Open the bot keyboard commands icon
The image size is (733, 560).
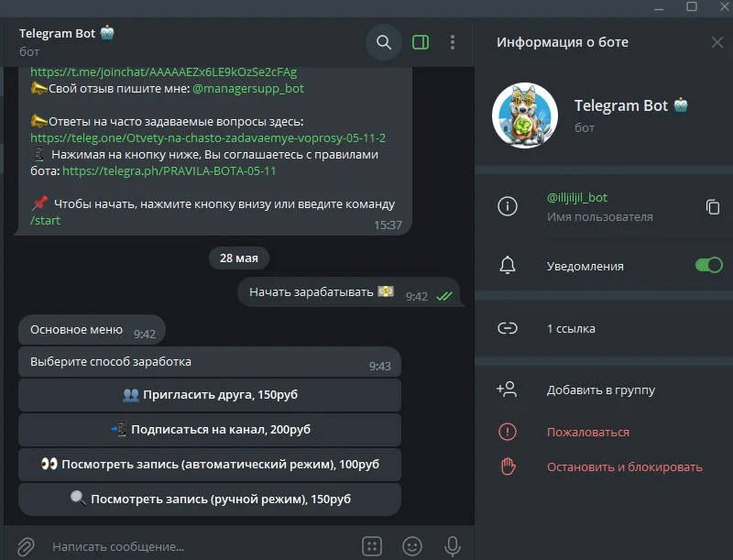[x=372, y=546]
